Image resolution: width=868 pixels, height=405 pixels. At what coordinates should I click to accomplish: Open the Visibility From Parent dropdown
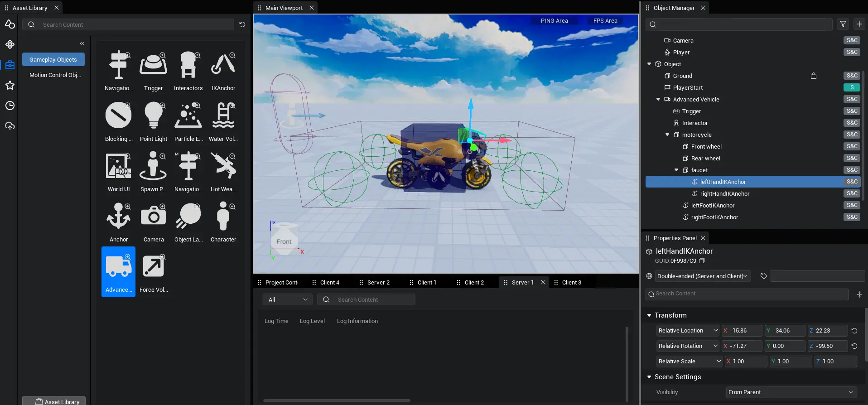coord(791,392)
